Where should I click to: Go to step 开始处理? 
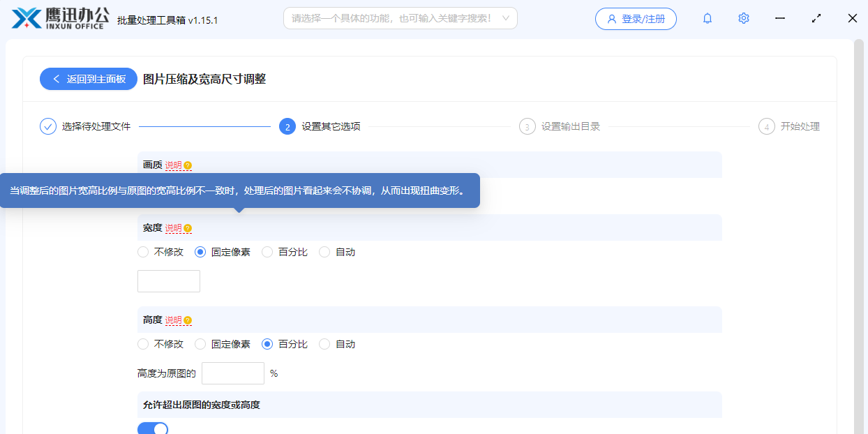[x=800, y=126]
